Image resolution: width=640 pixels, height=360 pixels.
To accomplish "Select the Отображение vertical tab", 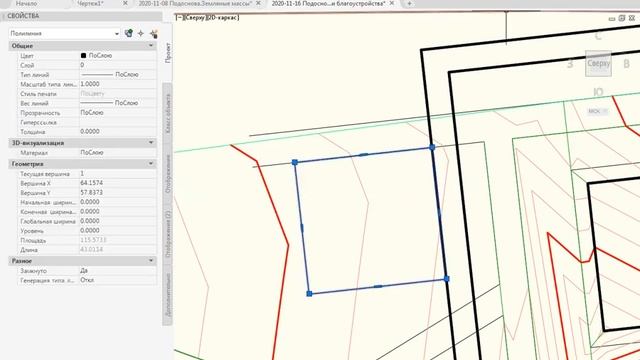I will 168,174.
